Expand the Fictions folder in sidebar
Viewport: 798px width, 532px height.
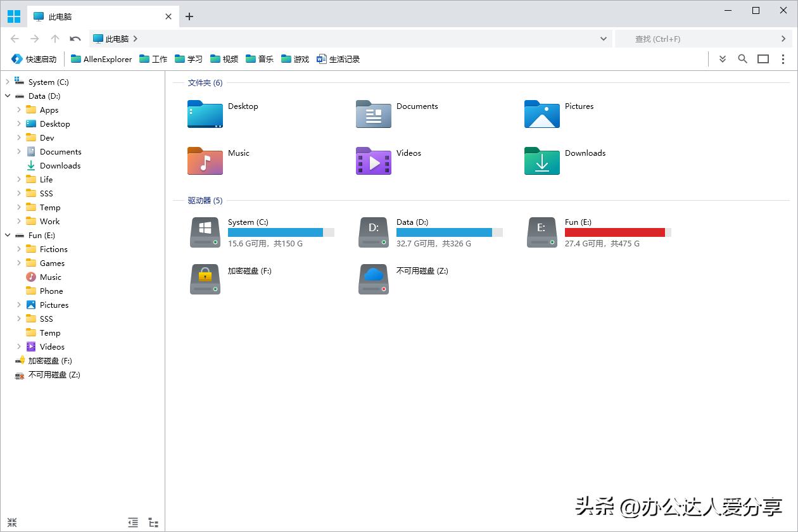(x=20, y=249)
